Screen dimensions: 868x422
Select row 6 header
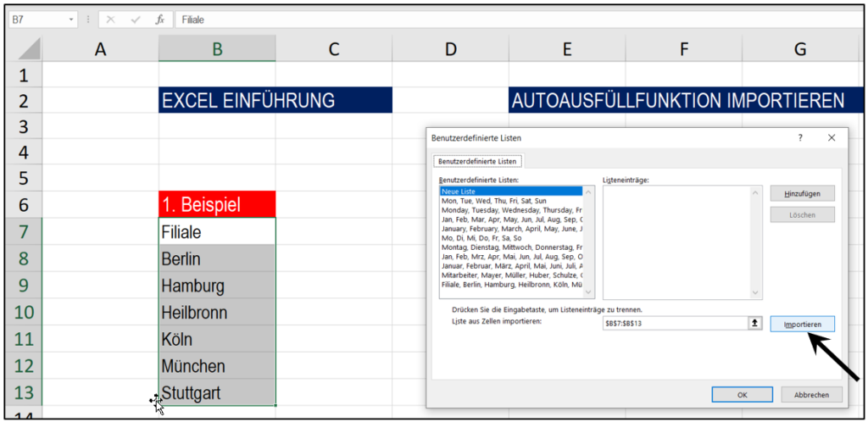tap(23, 205)
